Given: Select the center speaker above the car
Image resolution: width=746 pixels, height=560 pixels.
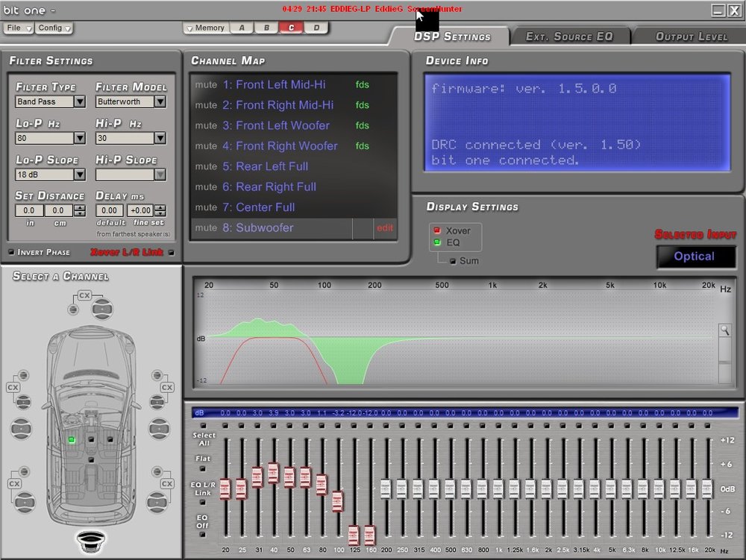Looking at the screenshot, I should [x=102, y=309].
